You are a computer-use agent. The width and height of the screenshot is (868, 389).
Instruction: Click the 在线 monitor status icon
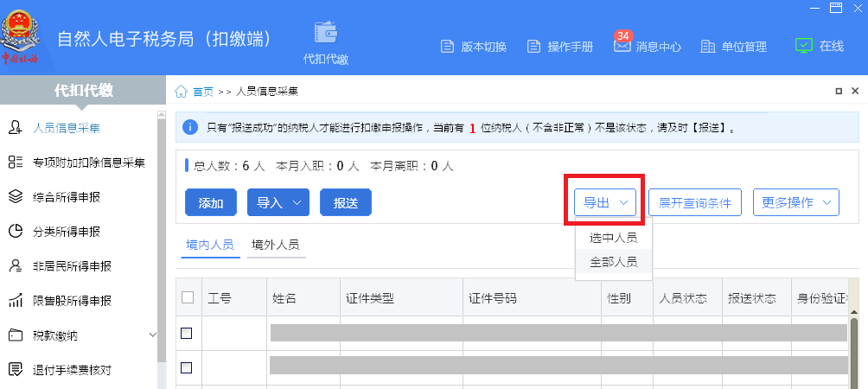(x=804, y=46)
